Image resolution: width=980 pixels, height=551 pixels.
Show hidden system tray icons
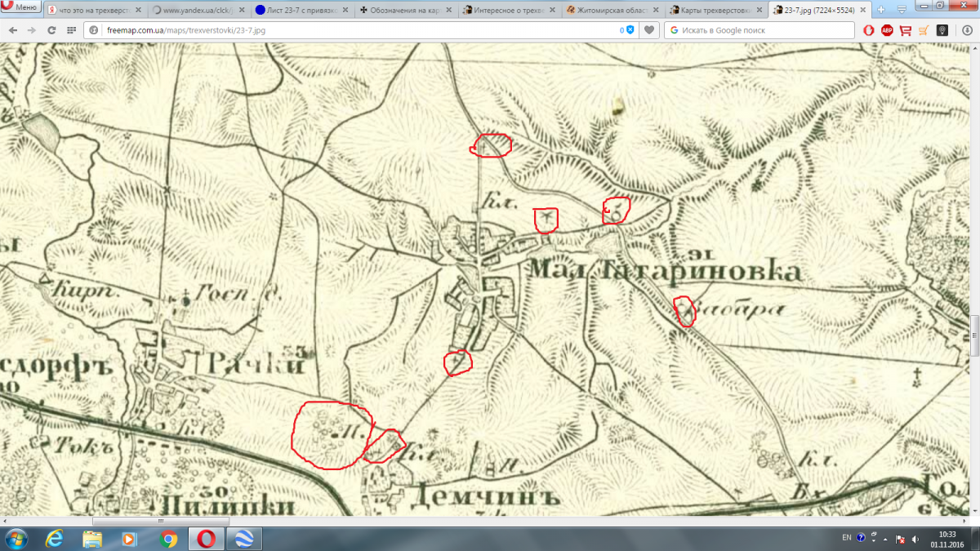pos(884,539)
